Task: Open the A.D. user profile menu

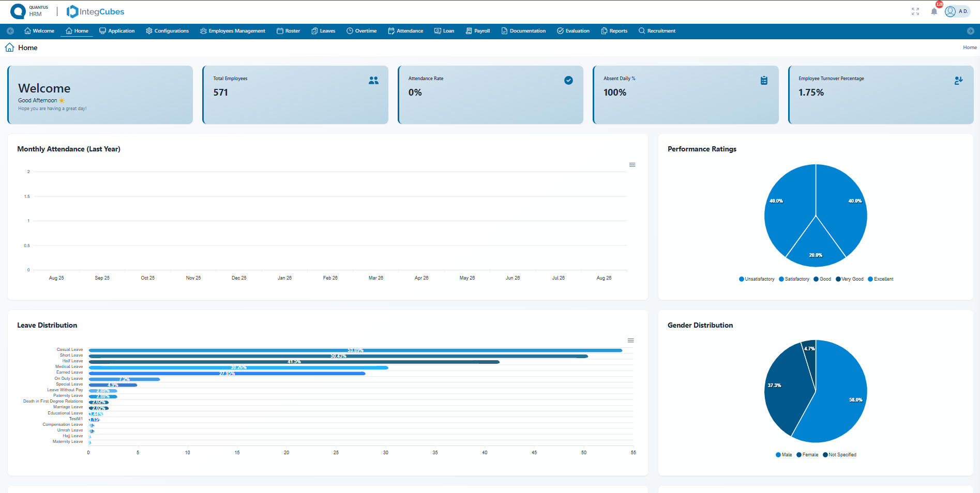Action: pyautogui.click(x=957, y=11)
